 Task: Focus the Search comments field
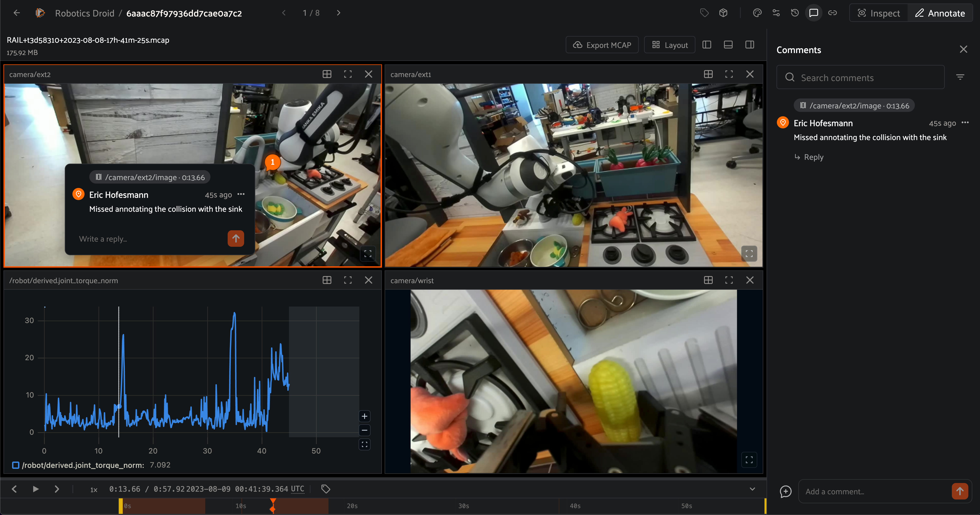[861, 78]
